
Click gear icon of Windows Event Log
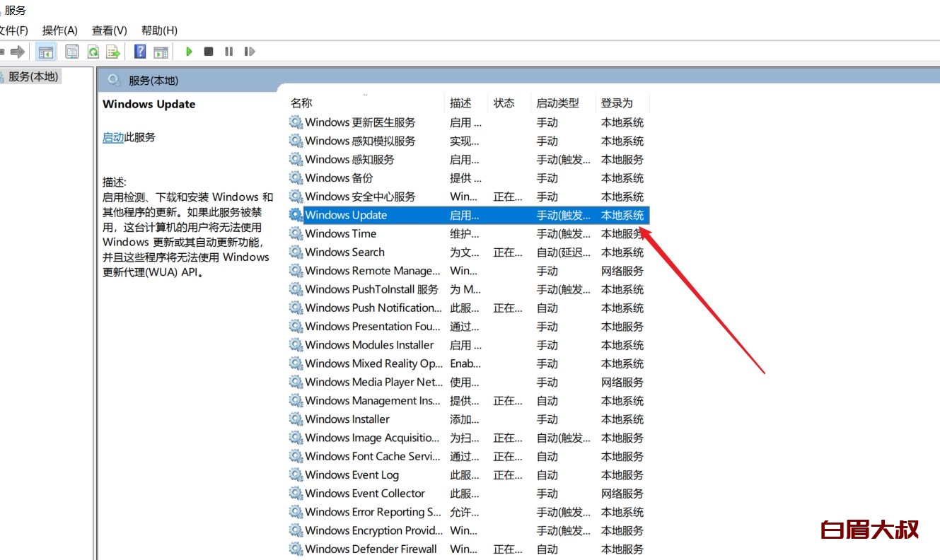coord(296,475)
